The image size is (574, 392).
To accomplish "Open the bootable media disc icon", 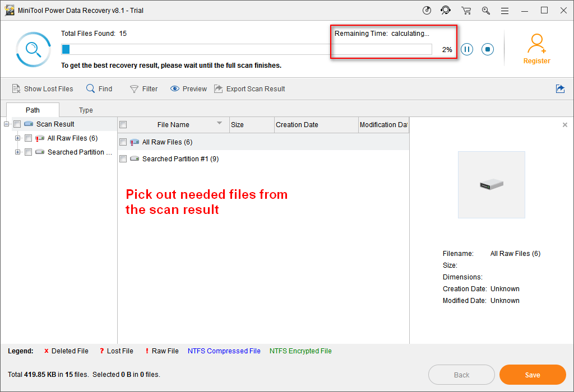I will tap(427, 10).
